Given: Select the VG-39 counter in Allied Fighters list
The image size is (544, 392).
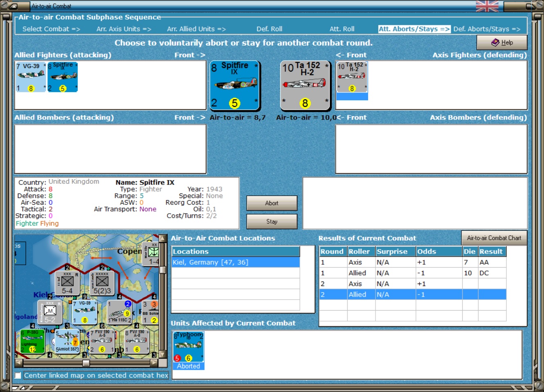Looking at the screenshot, I should 31,77.
